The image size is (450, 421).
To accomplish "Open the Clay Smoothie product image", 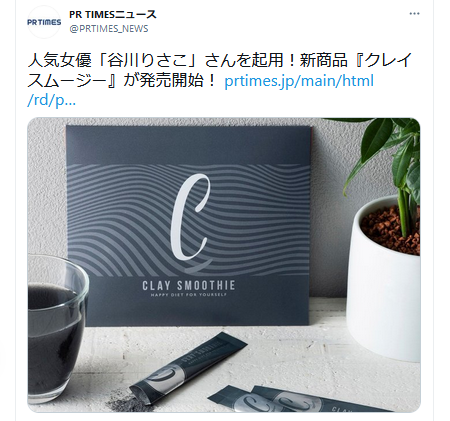I will 224,265.
